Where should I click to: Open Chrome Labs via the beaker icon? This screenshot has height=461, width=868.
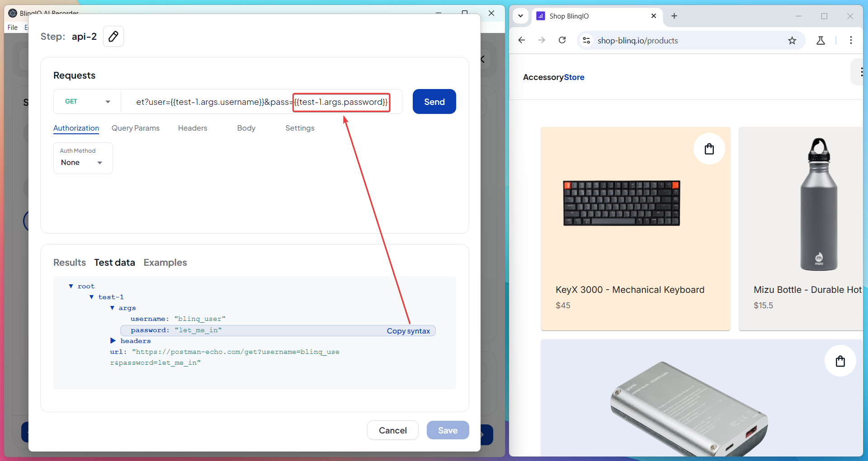coord(821,40)
